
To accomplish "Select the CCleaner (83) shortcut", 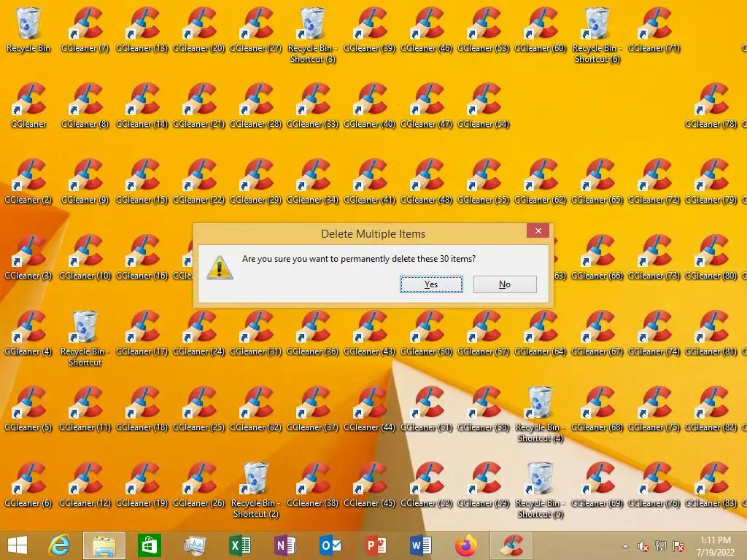I will click(711, 484).
